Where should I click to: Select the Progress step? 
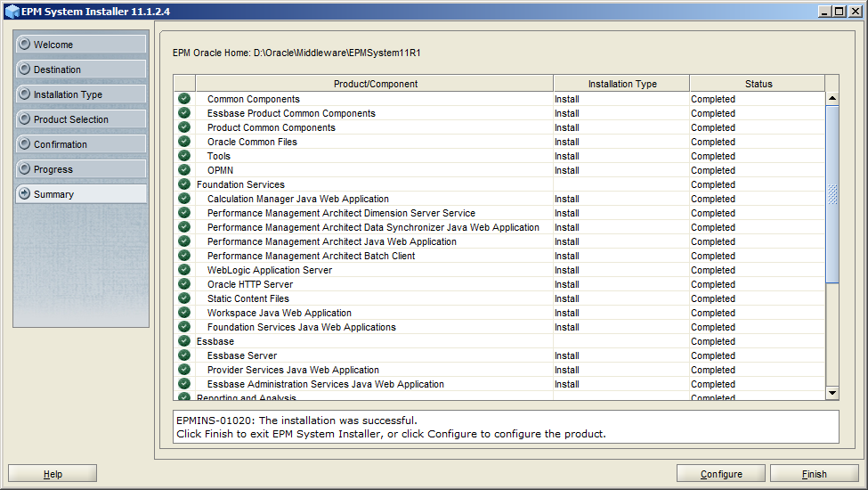click(x=81, y=169)
